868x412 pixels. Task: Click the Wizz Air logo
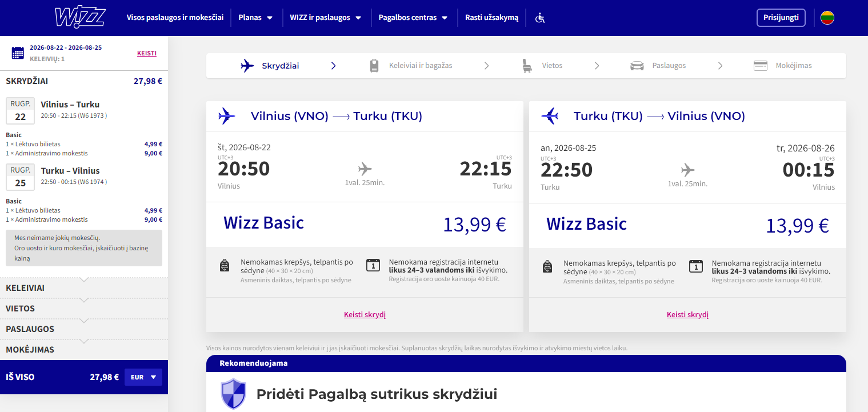point(79,17)
